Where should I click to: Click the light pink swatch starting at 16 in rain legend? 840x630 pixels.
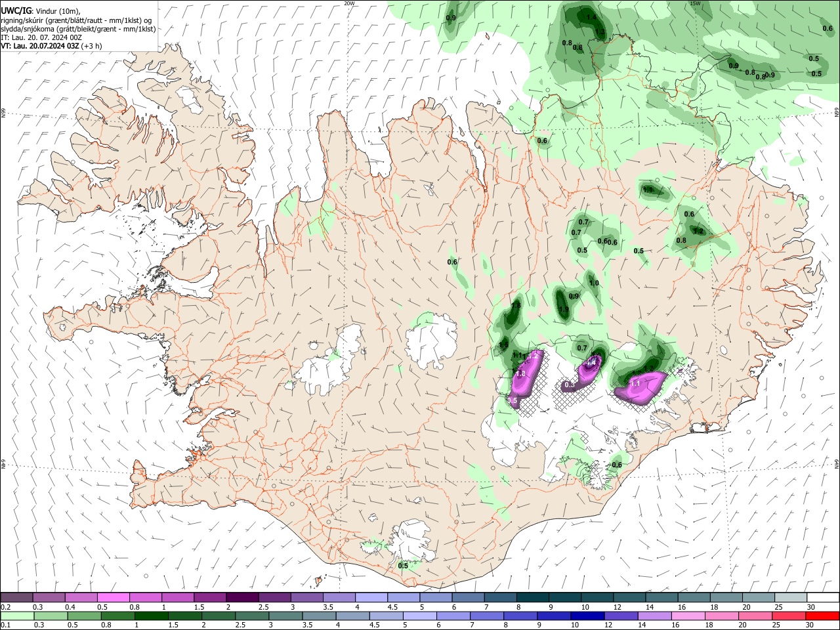[688, 616]
